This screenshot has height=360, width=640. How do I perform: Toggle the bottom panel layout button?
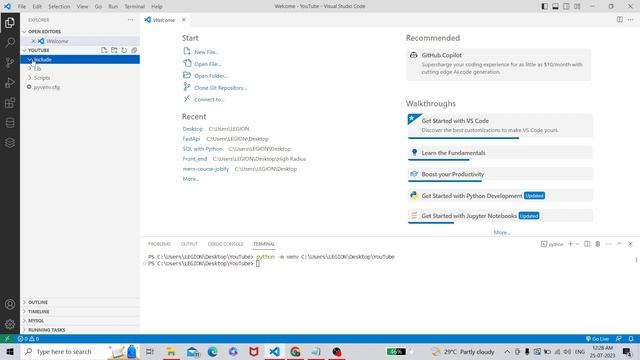556,6
